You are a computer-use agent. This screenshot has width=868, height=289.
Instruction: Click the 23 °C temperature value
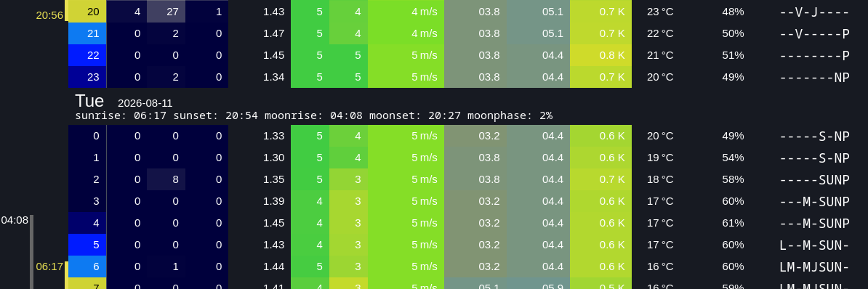(660, 12)
